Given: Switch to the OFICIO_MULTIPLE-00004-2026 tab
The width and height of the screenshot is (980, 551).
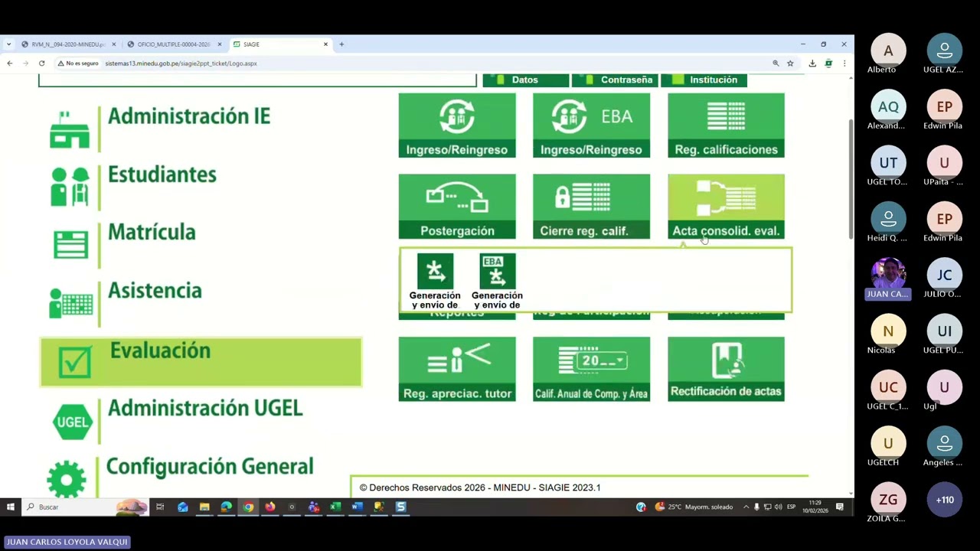Looking at the screenshot, I should coord(174,44).
